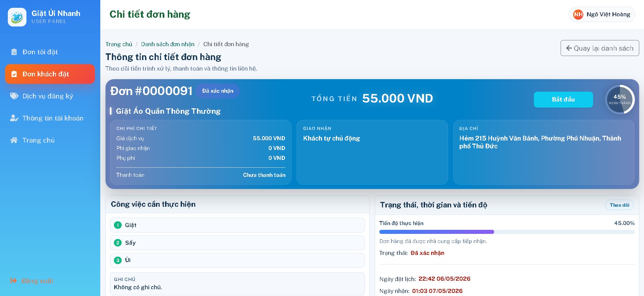This screenshot has width=644, height=296.
Task: Click the NH avatar icon
Action: pos(578,14)
